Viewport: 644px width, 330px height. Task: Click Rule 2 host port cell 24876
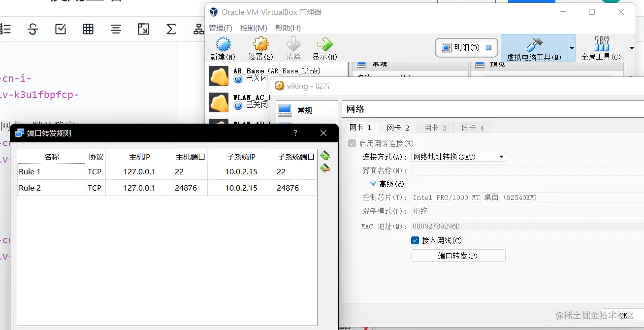[190, 188]
